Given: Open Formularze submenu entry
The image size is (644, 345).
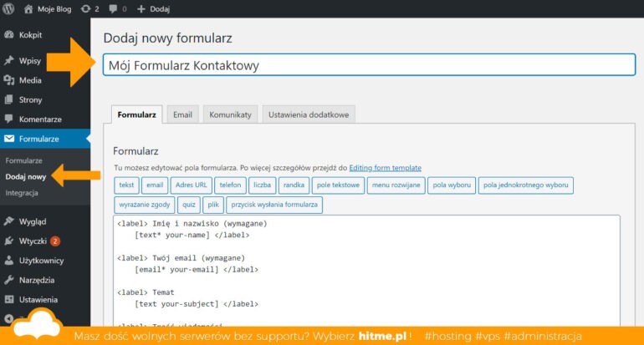Looking at the screenshot, I should click(23, 161).
